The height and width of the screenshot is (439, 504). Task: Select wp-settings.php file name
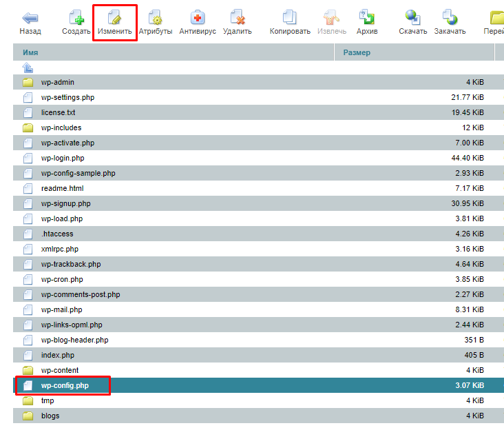(x=68, y=97)
